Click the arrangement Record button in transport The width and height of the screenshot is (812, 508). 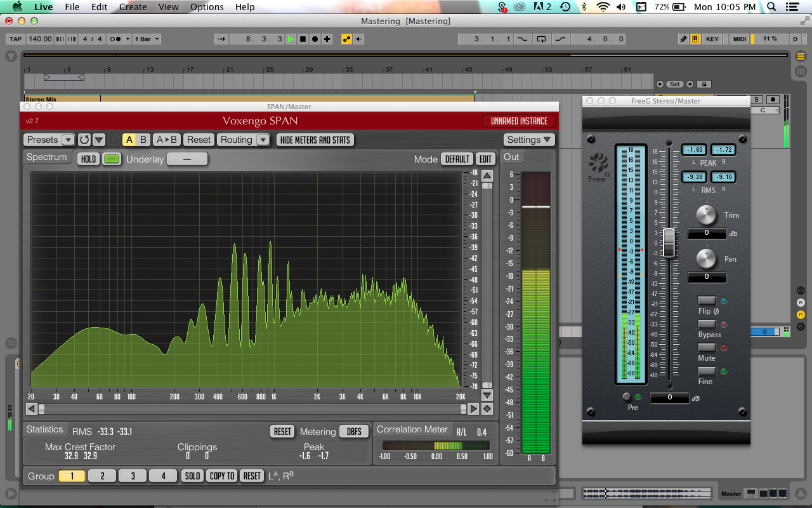[x=315, y=39]
